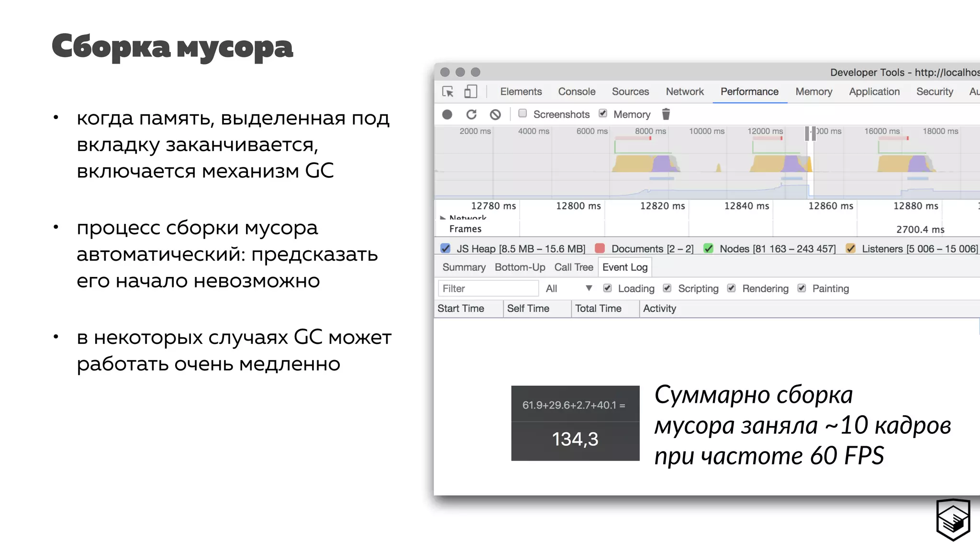Switch to the Summary tab
Screen dimensions: 980x551
[x=464, y=267]
